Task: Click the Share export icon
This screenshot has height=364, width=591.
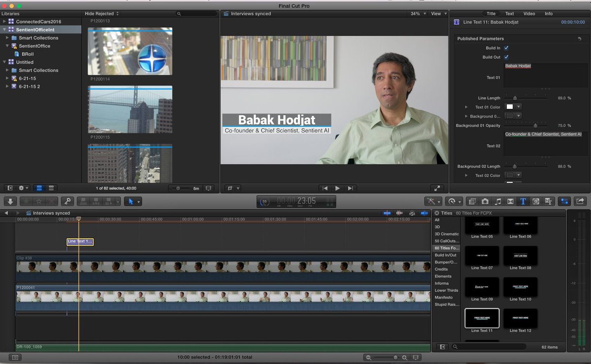Action: [x=580, y=201]
